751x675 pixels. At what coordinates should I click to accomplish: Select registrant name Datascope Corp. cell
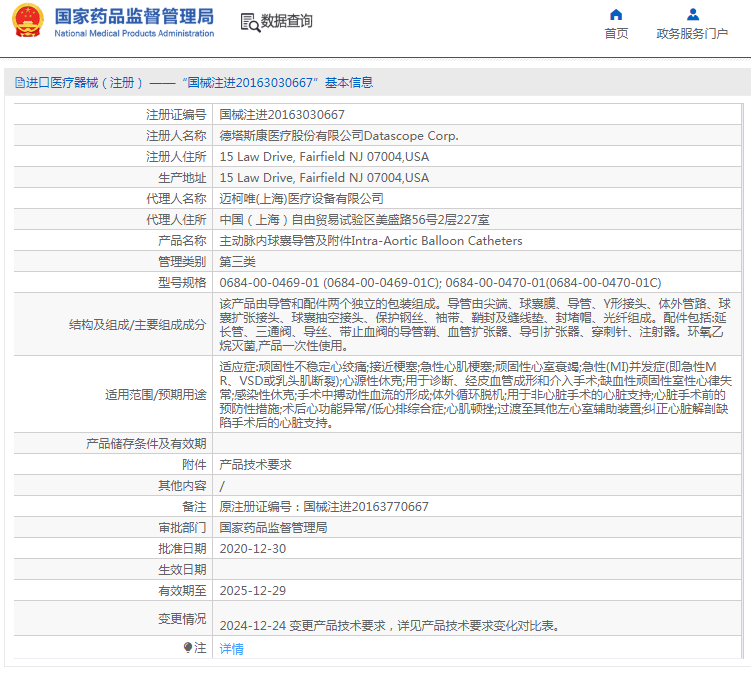(x=339, y=136)
